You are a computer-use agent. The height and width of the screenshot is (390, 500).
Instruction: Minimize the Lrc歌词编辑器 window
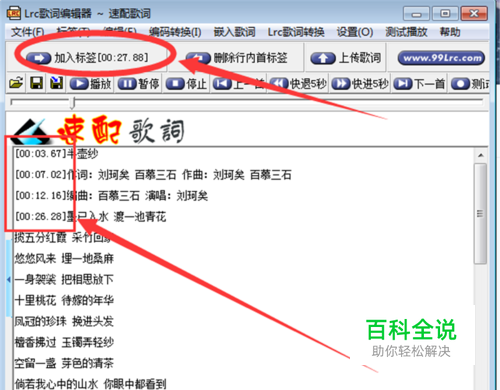point(416,14)
